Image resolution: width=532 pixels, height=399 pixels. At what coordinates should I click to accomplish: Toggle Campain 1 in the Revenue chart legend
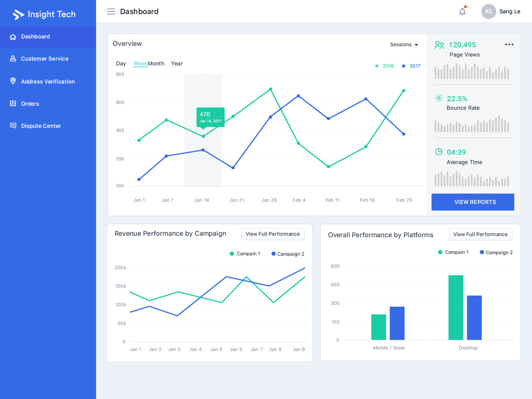tap(245, 254)
